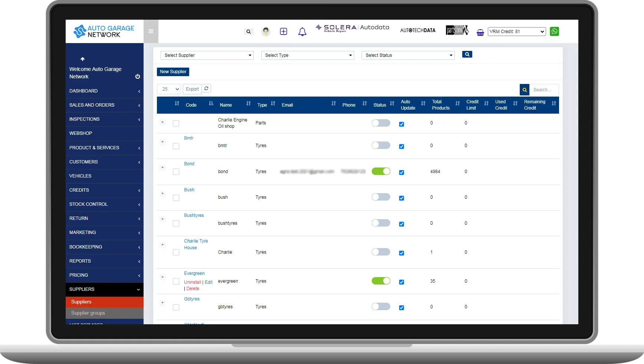
Task: Disable Auto Update checkbox for bond
Action: [401, 172]
